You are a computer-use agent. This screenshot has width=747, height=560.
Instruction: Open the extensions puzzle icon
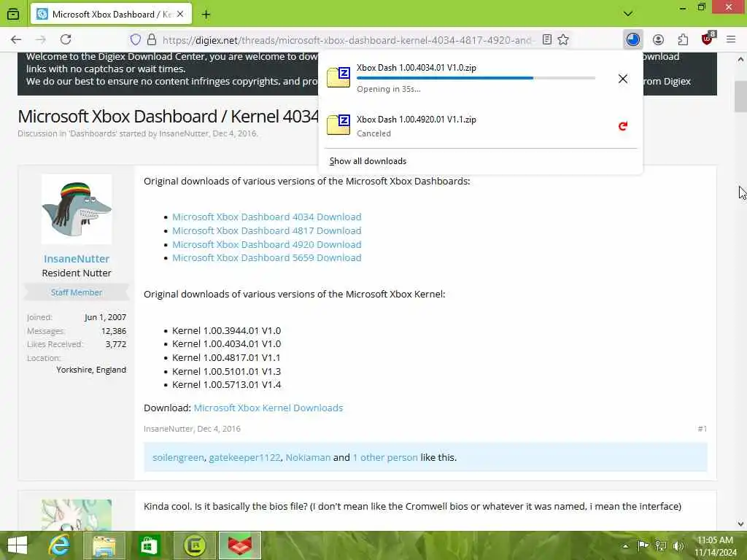coord(683,40)
